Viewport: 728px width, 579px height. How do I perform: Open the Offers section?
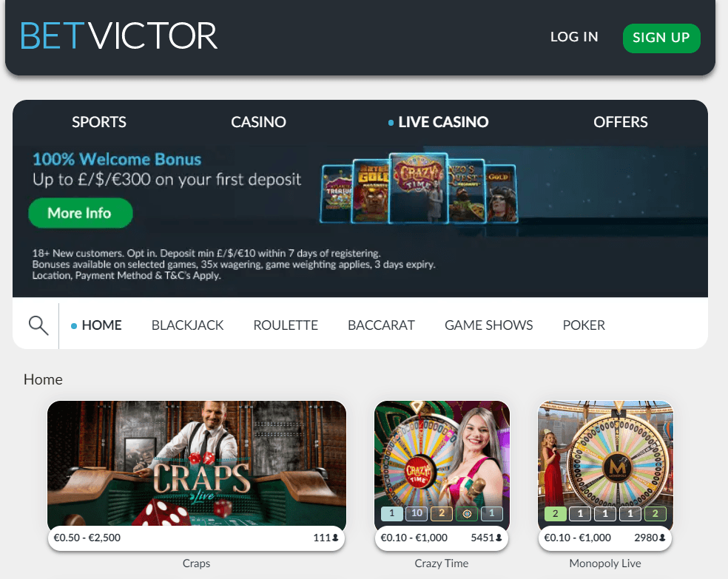[x=620, y=122]
